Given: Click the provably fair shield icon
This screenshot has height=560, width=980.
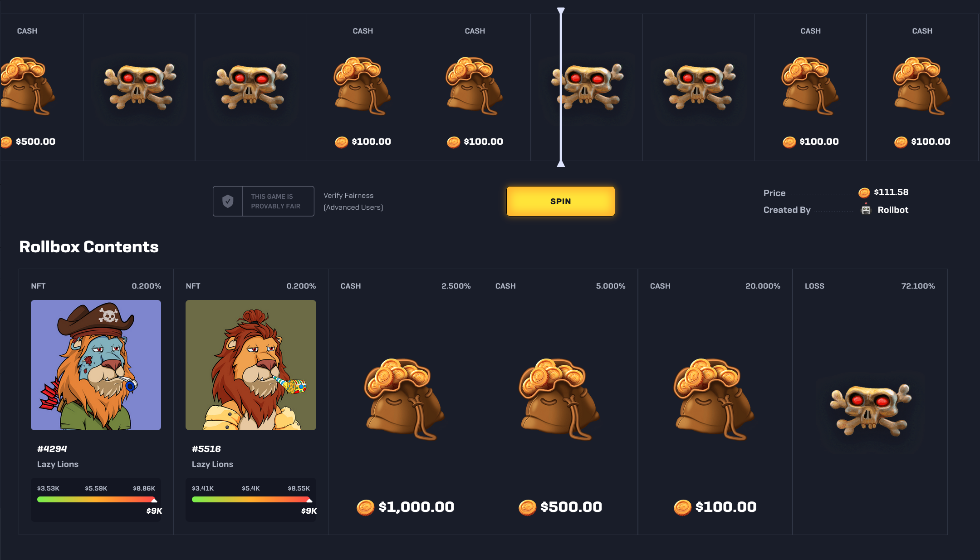Looking at the screenshot, I should [228, 201].
